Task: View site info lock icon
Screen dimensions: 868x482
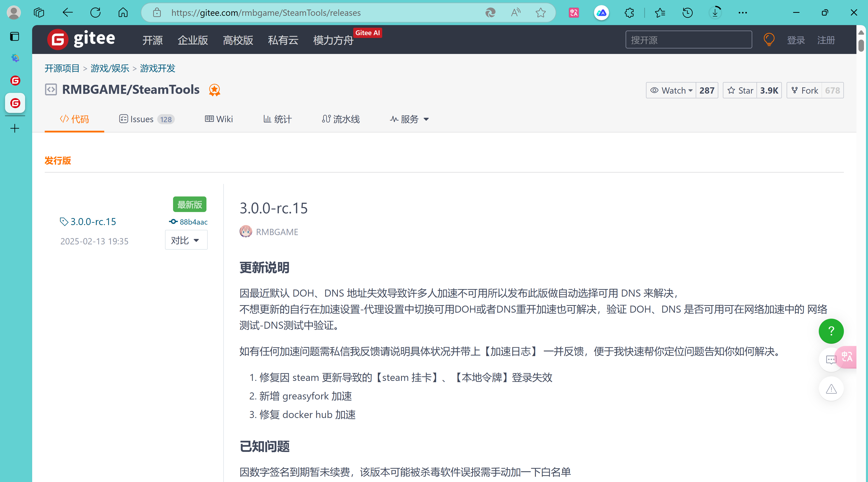Action: pyautogui.click(x=157, y=13)
